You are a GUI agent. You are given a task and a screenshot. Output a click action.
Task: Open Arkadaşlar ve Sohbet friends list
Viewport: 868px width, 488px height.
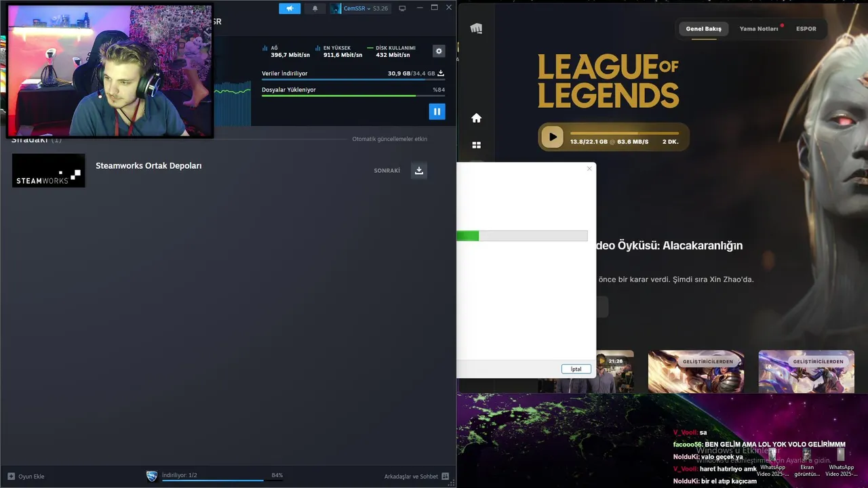point(411,476)
